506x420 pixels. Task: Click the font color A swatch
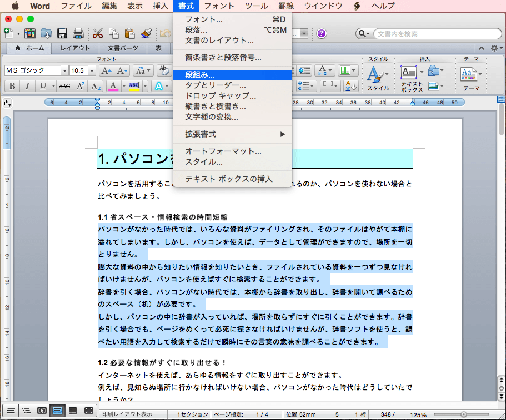pyautogui.click(x=113, y=86)
